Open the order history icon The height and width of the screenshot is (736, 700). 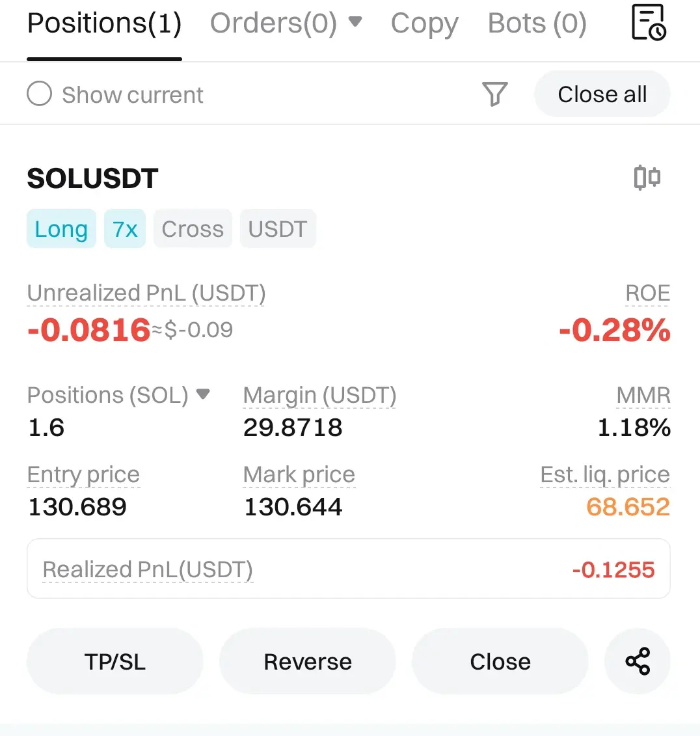coord(648,23)
